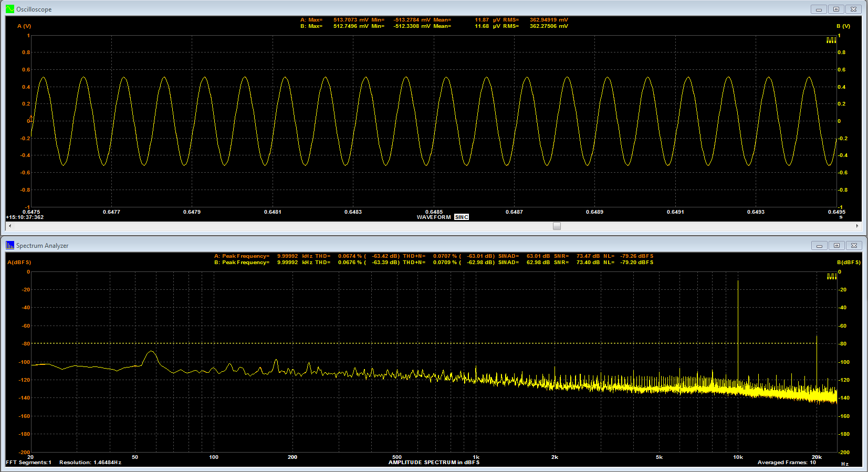The height and width of the screenshot is (472, 868).
Task: Click the 20k frequency axis label
Action: (x=817, y=457)
